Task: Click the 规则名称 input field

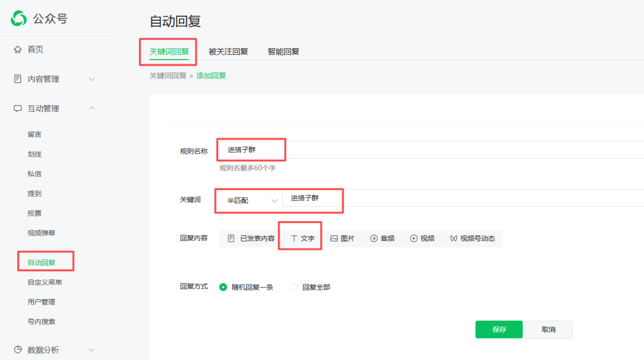Action: tap(250, 149)
